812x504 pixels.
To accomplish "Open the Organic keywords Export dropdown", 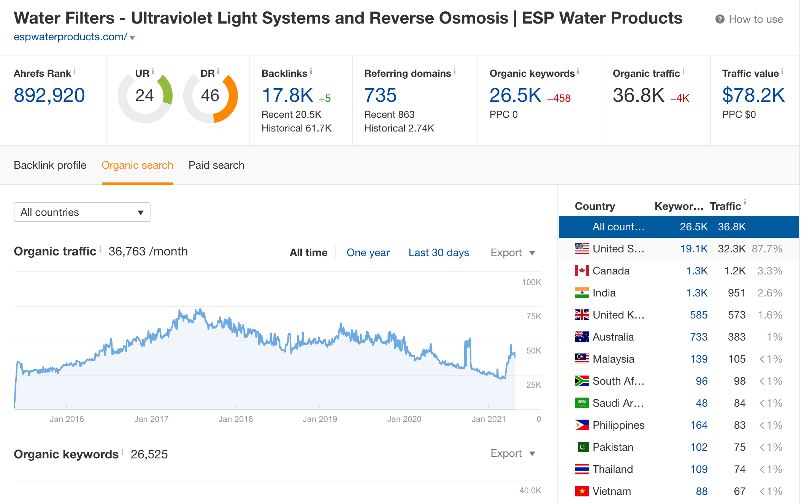I will click(x=513, y=453).
